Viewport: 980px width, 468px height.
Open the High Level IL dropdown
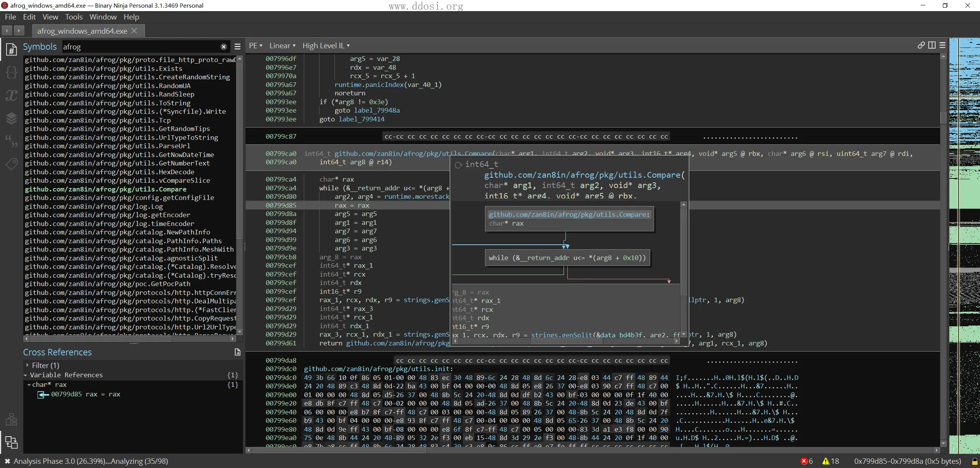[x=326, y=46]
